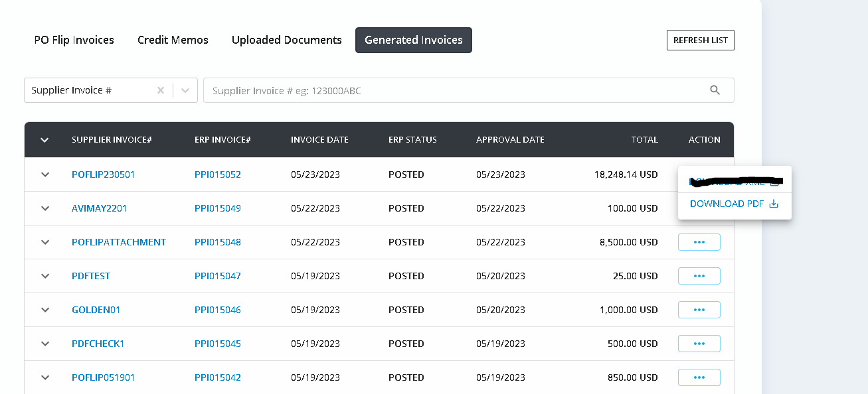Open actions menu for POFLIP051901 invoice
868x394 pixels.
[x=699, y=377]
